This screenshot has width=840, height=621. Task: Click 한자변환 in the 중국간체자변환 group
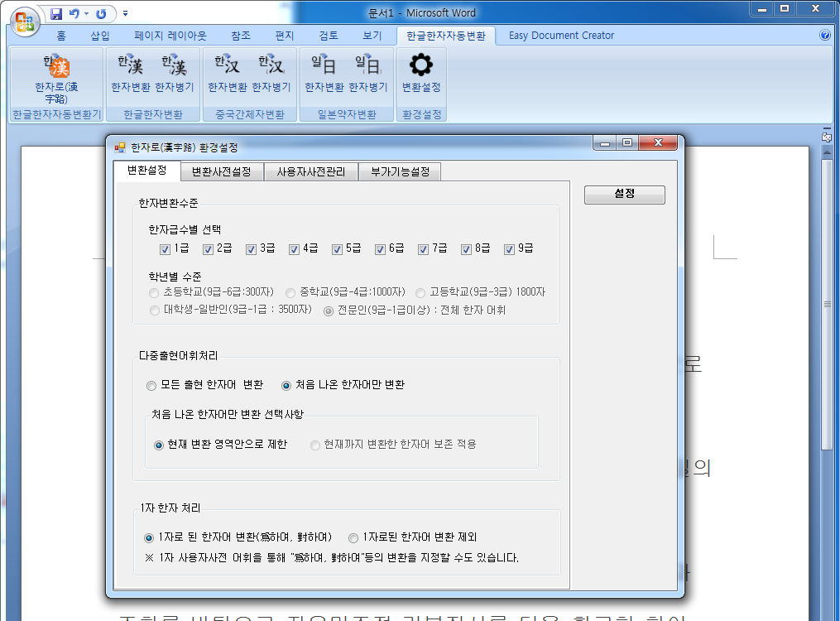(x=227, y=75)
